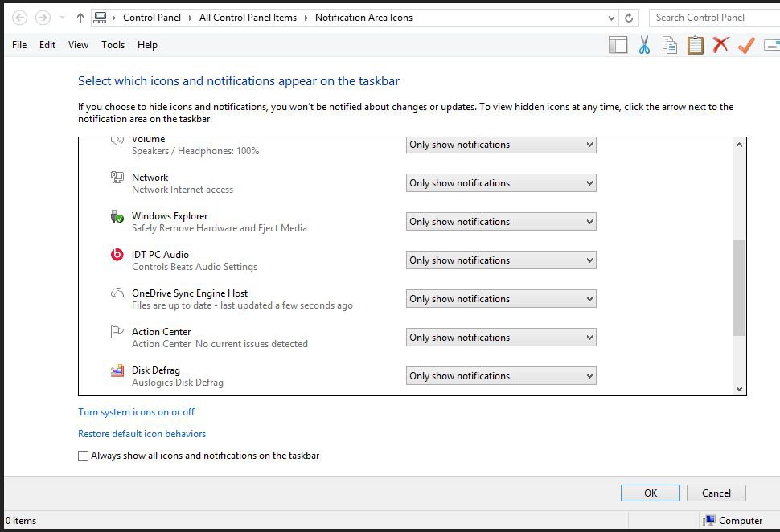Open the View menu
This screenshot has height=532, width=780.
[78, 45]
